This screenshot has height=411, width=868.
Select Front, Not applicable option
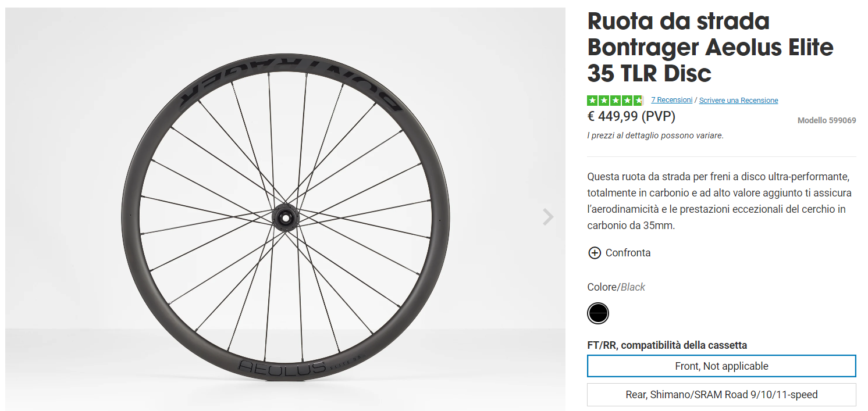coord(721,366)
